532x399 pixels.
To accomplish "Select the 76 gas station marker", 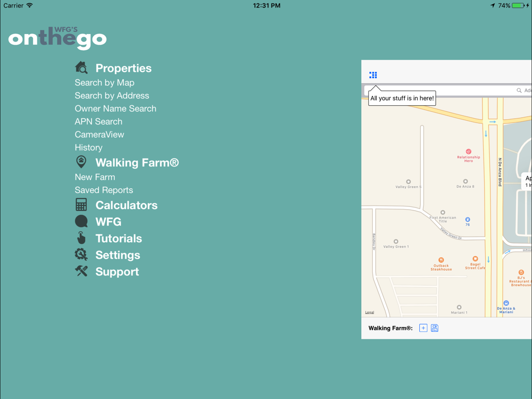I will [468, 220].
